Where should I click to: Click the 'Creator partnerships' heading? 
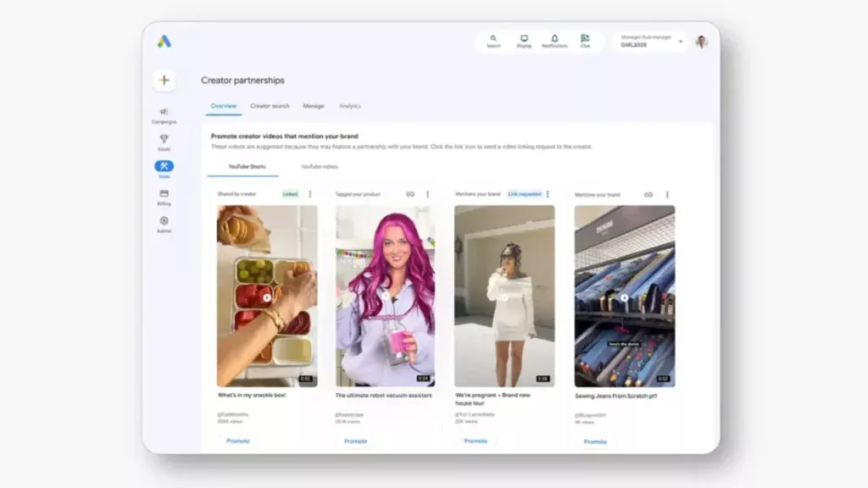pyautogui.click(x=242, y=80)
